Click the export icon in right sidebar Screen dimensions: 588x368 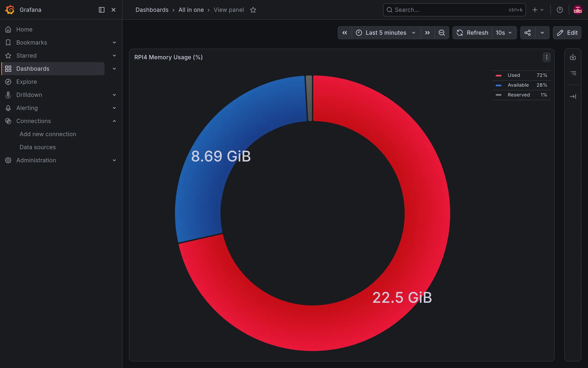point(573,57)
